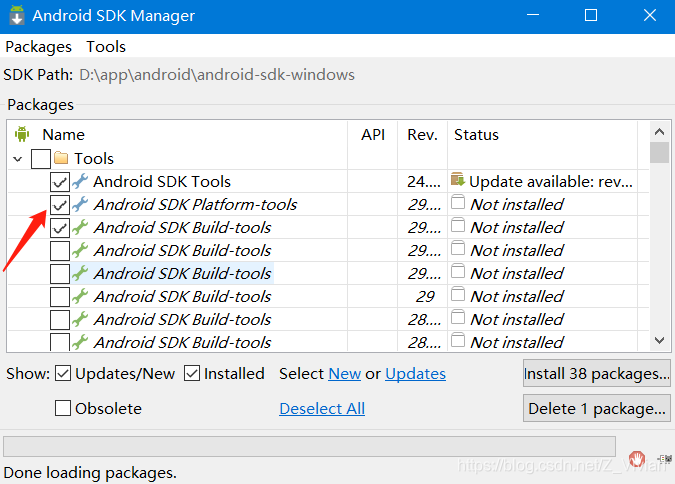The image size is (675, 484).
Task: Click the Tools folder icon
Action: [x=61, y=158]
